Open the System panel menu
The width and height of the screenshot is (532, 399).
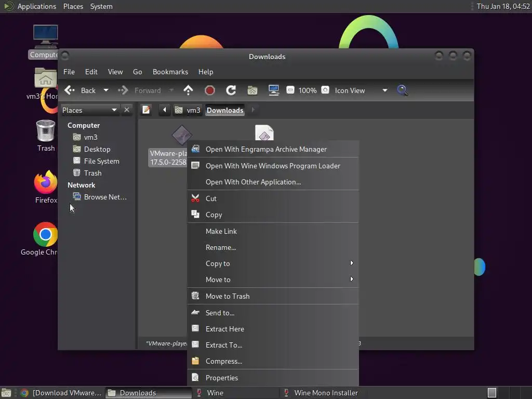click(101, 6)
